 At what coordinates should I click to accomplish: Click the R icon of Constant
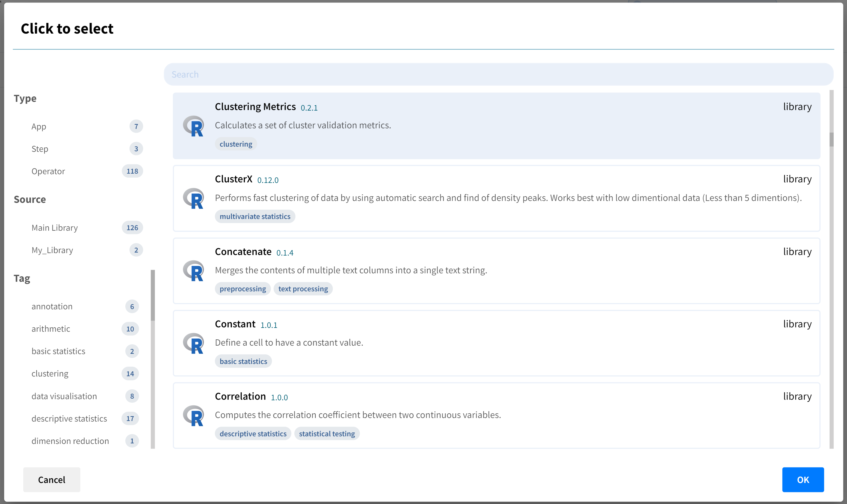click(193, 343)
